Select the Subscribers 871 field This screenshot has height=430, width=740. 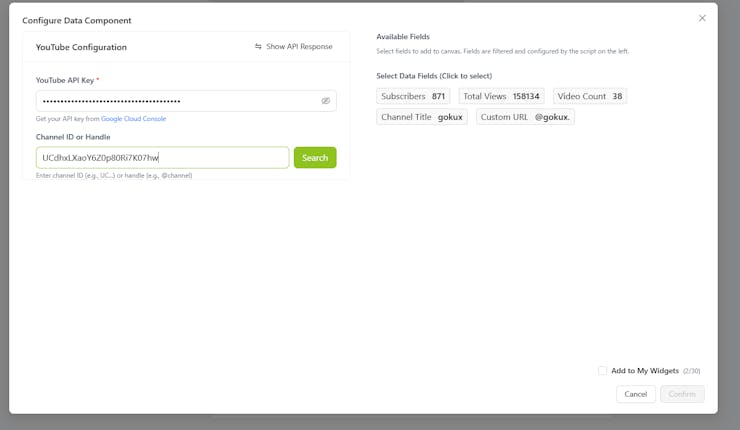click(413, 96)
